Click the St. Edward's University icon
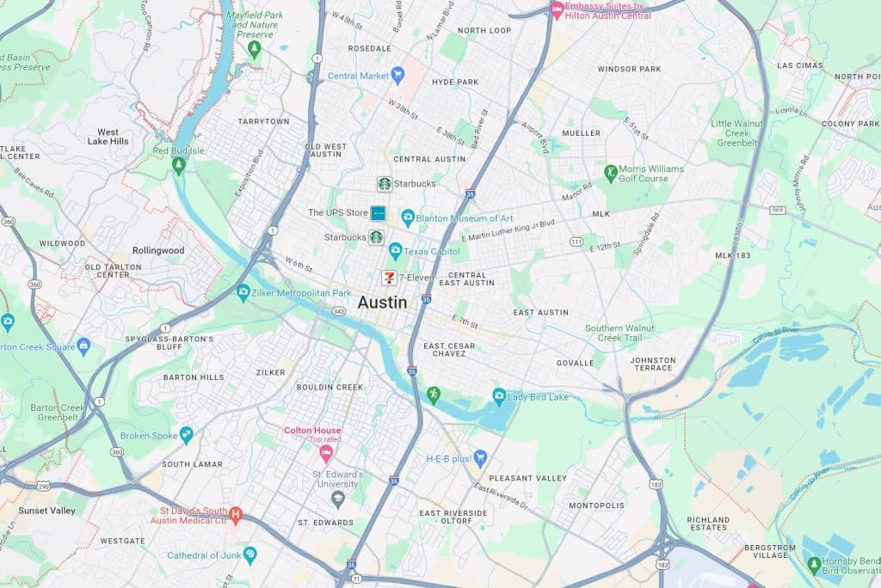This screenshot has width=881, height=588. tap(337, 498)
